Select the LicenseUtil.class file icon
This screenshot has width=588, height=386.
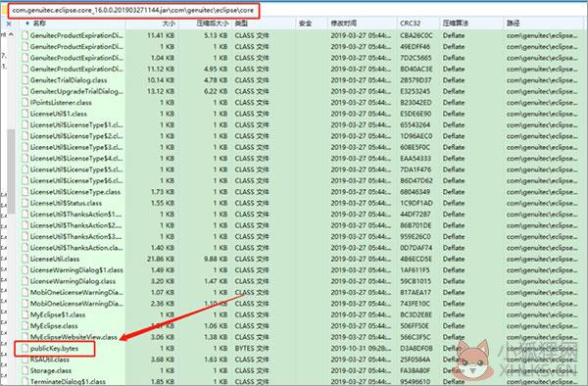pos(25,259)
